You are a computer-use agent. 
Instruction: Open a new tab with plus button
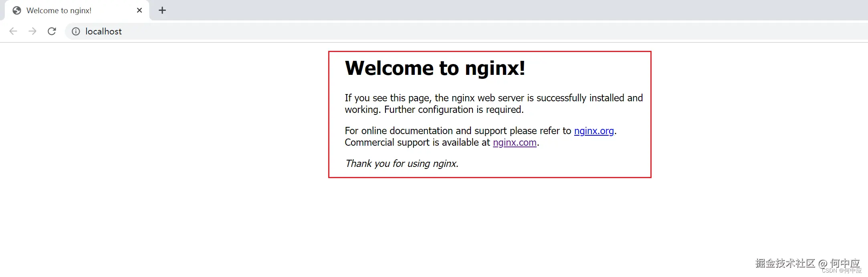162,10
